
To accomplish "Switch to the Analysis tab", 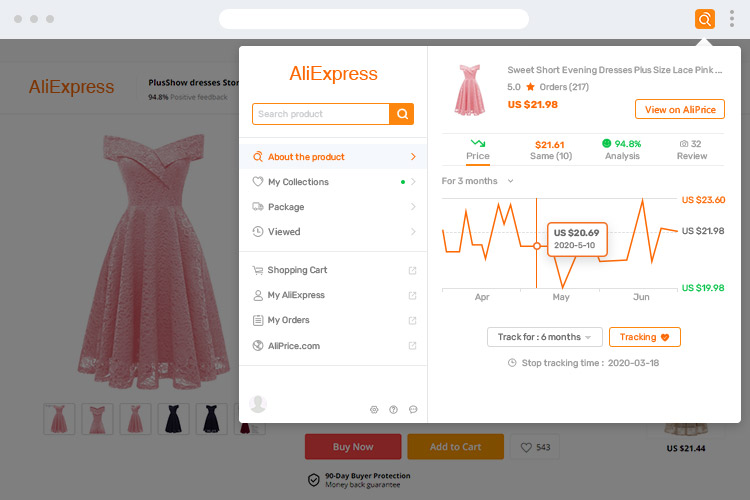I will 622,150.
